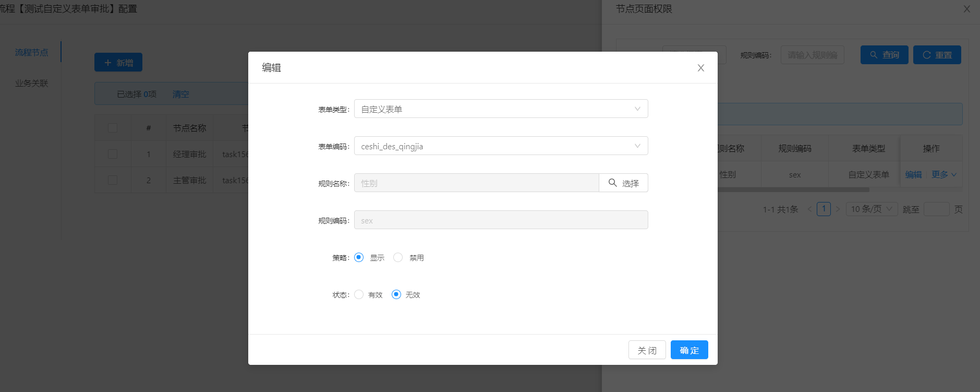Select the 无效 status radio button

click(x=396, y=294)
